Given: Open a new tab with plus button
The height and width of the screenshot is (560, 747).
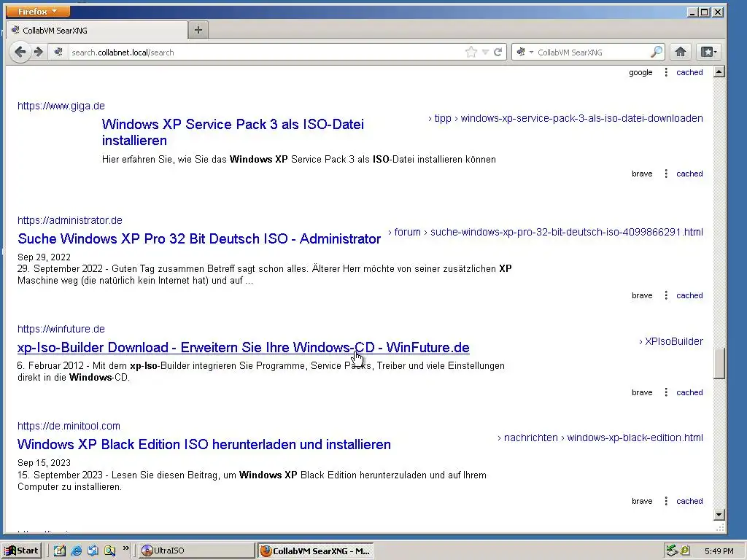Looking at the screenshot, I should pyautogui.click(x=198, y=30).
